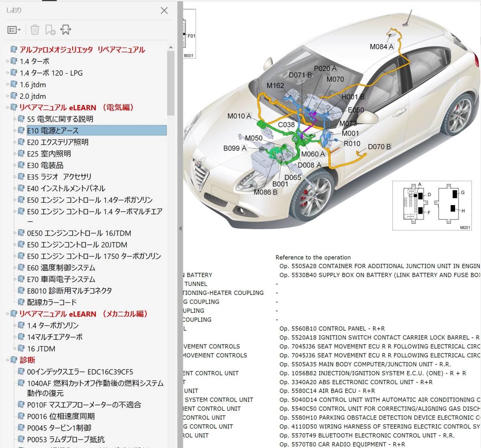The image size is (481, 448).
Task: Click the find current bookmark icon
Action: [65, 30]
